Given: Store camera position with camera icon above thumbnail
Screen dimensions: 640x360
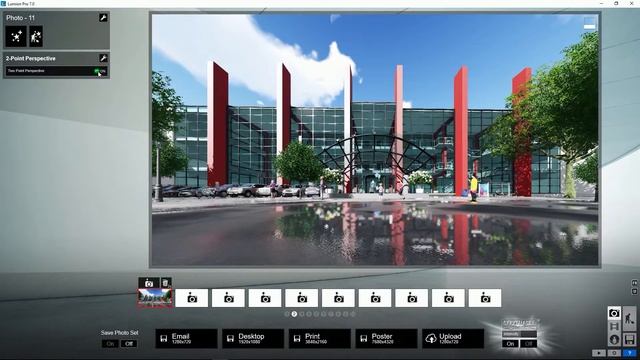Looking at the screenshot, I should click(149, 283).
